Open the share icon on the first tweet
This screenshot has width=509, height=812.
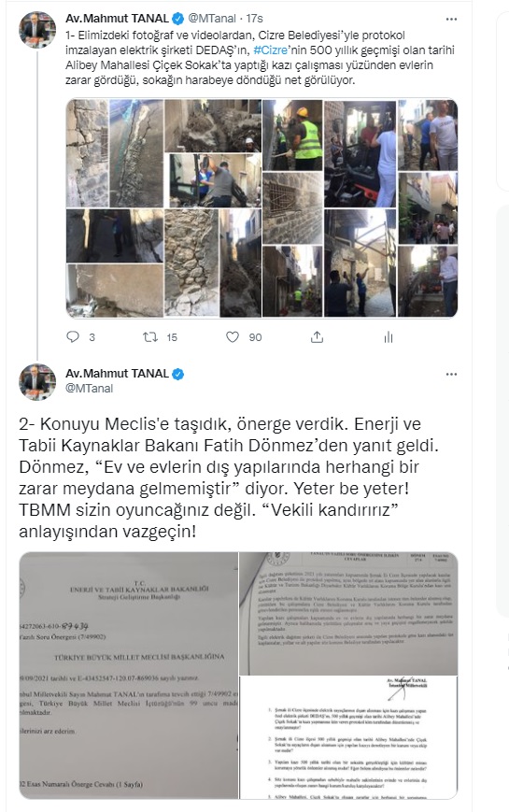[317, 337]
